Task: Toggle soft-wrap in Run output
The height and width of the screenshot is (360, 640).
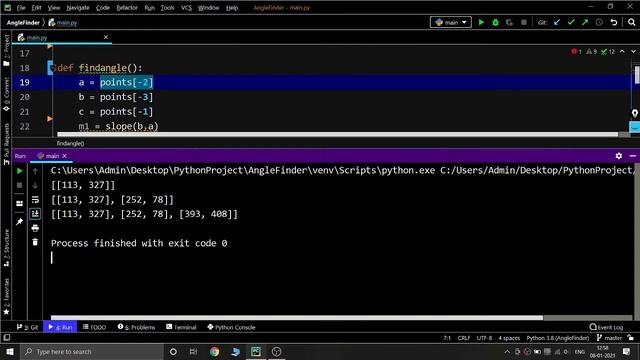Action: [35, 200]
